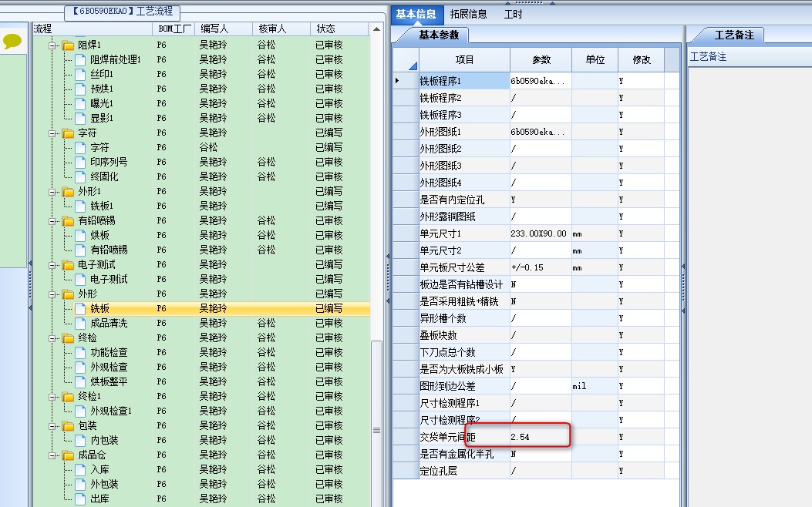Collapse the 外形1 tree group
Image resolution: width=812 pixels, height=507 pixels.
coord(52,192)
